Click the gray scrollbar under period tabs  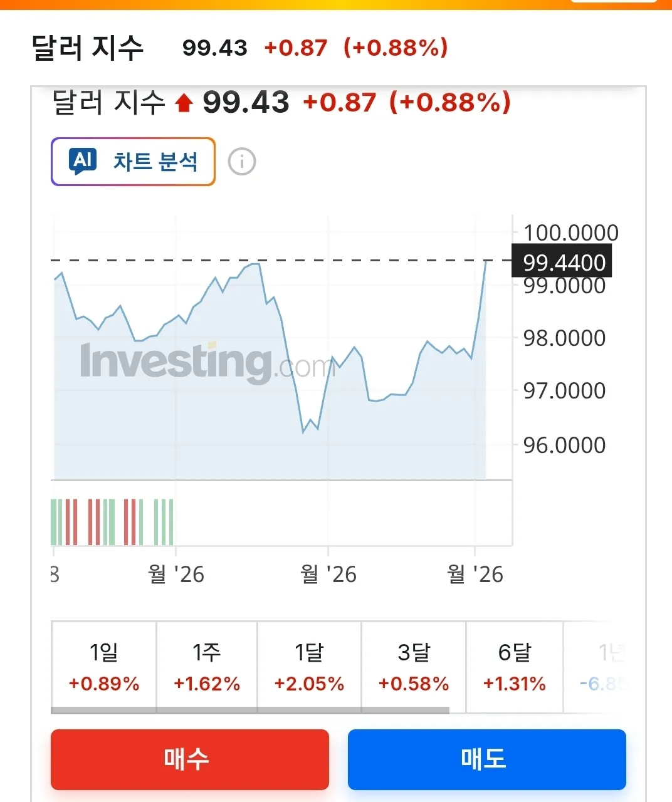coord(249,711)
